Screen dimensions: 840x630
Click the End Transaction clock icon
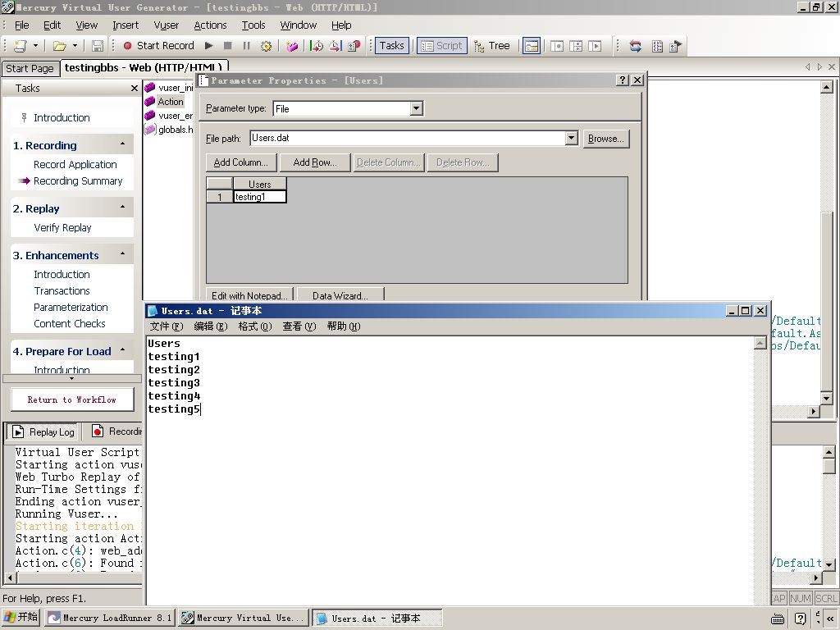336,46
